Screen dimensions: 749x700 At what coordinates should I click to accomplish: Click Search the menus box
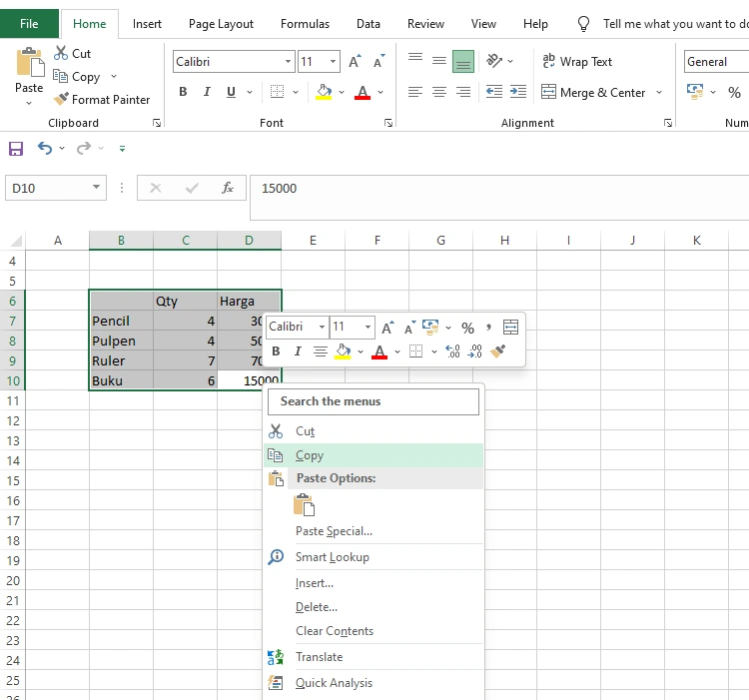[374, 401]
